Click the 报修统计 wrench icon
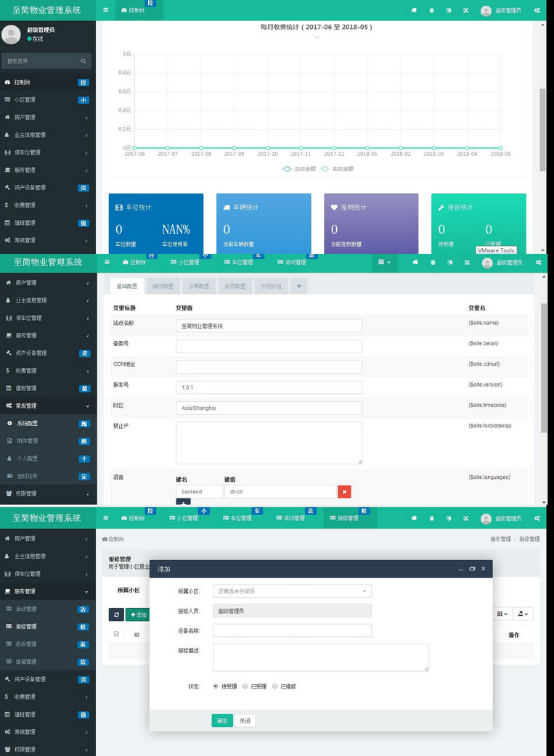554x756 pixels. (441, 208)
